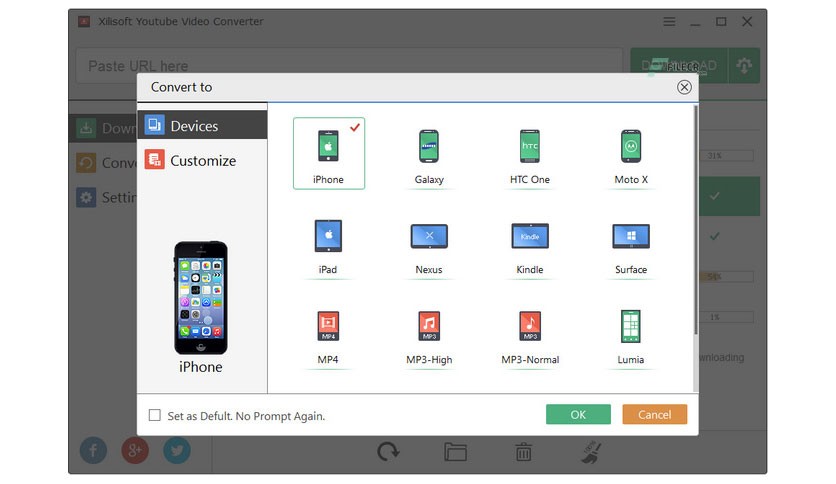The image size is (836, 484).
Task: Open the output folder icon
Action: point(455,452)
